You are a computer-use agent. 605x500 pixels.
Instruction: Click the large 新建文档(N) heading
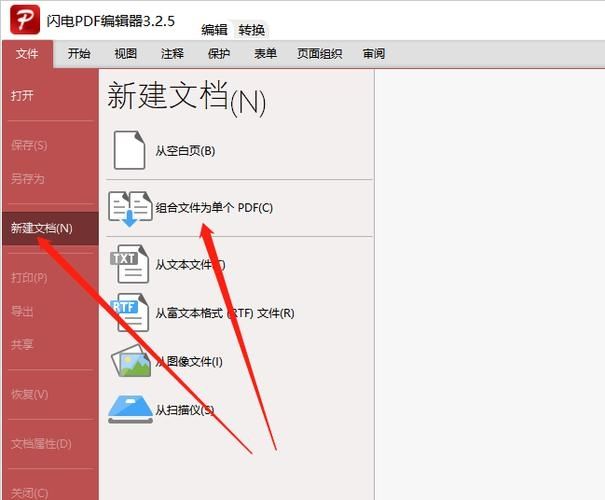pos(186,98)
